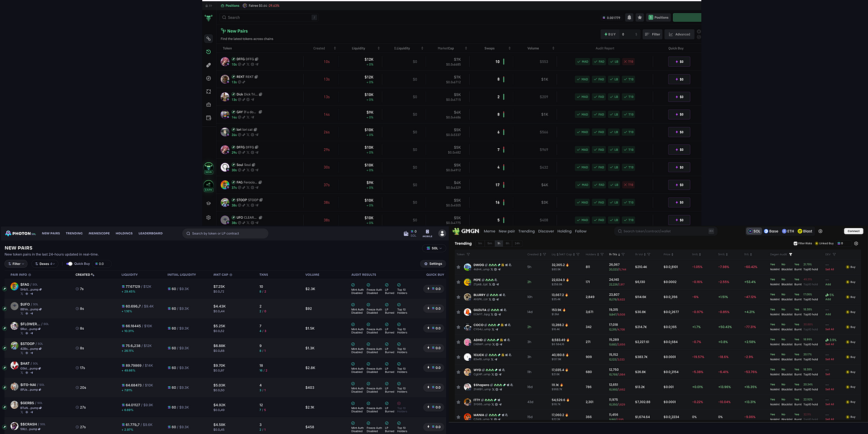The width and height of the screenshot is (868, 434).
Task: Click the Photon MOBILE icon
Action: (427, 233)
